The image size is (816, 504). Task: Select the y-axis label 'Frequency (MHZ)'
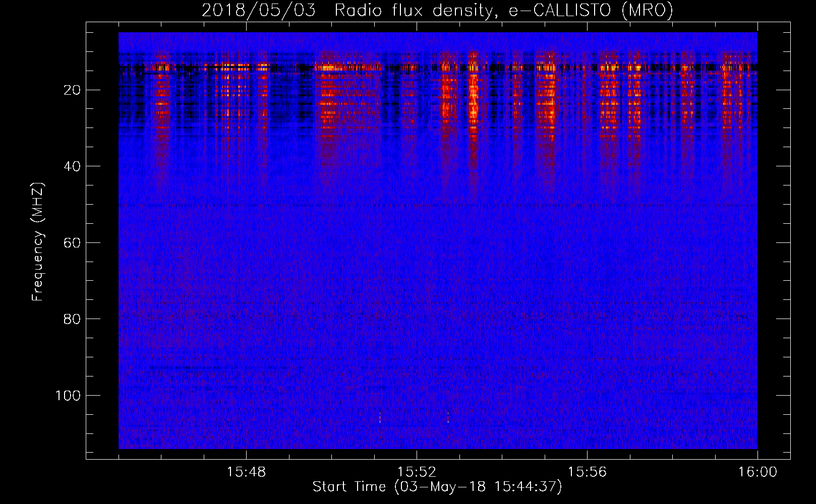point(38,242)
